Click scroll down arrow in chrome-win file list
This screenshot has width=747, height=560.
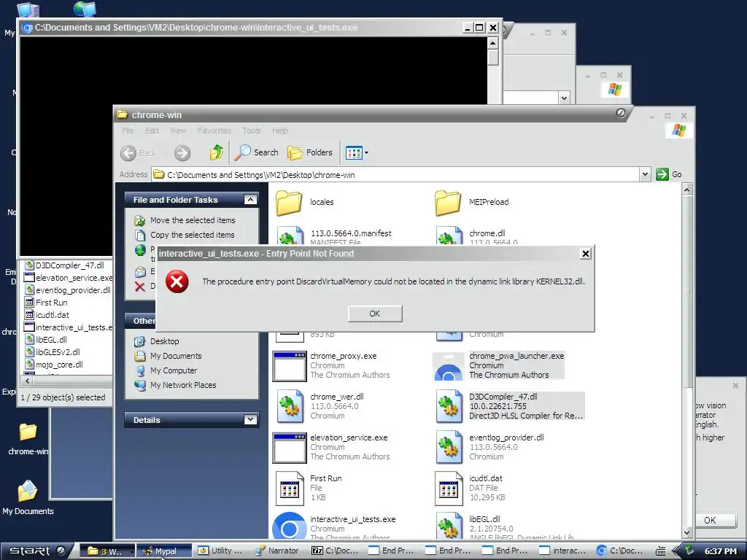tap(687, 533)
